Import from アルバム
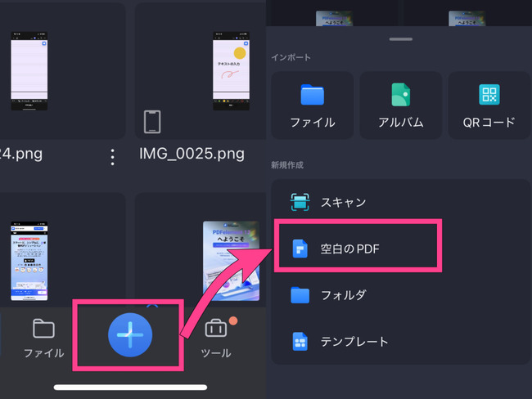The width and height of the screenshot is (532, 399). [401, 105]
